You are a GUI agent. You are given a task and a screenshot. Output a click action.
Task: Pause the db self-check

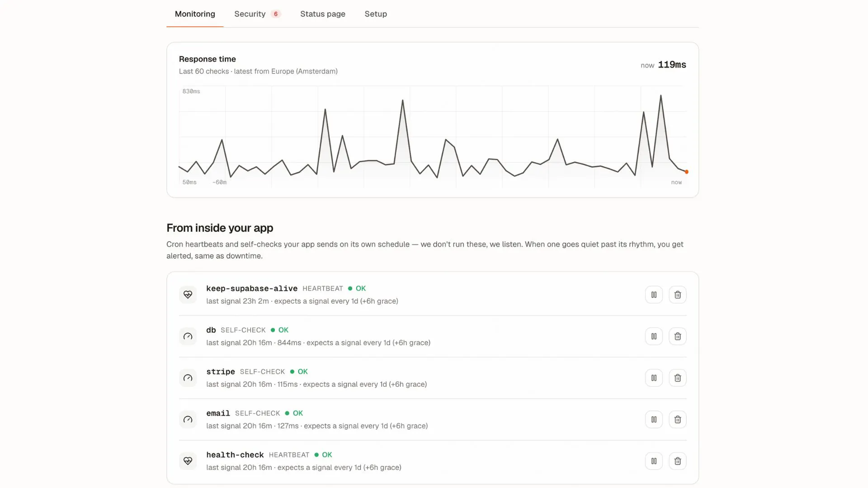click(x=654, y=336)
